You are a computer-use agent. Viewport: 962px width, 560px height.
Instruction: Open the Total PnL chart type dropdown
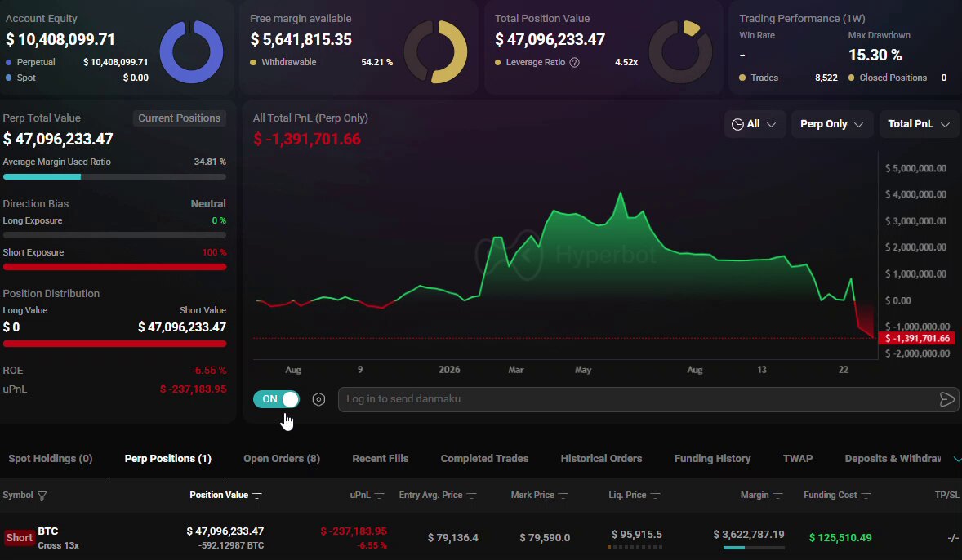[919, 124]
